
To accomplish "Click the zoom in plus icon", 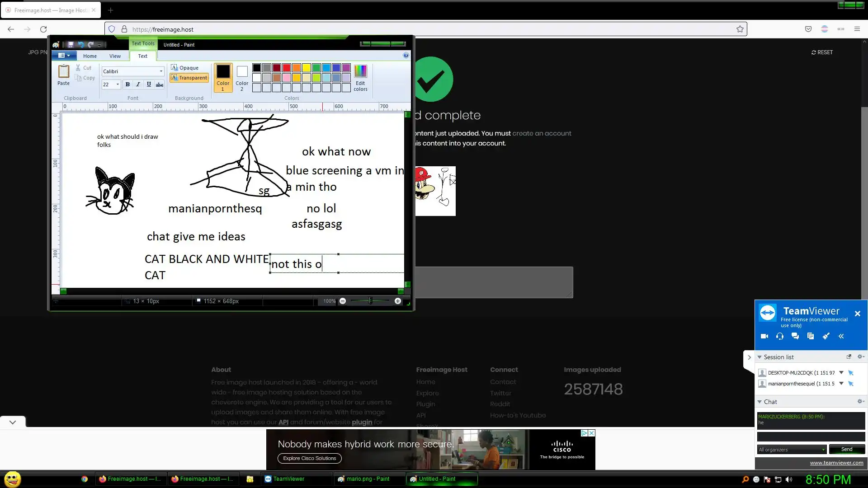I will pyautogui.click(x=398, y=301).
